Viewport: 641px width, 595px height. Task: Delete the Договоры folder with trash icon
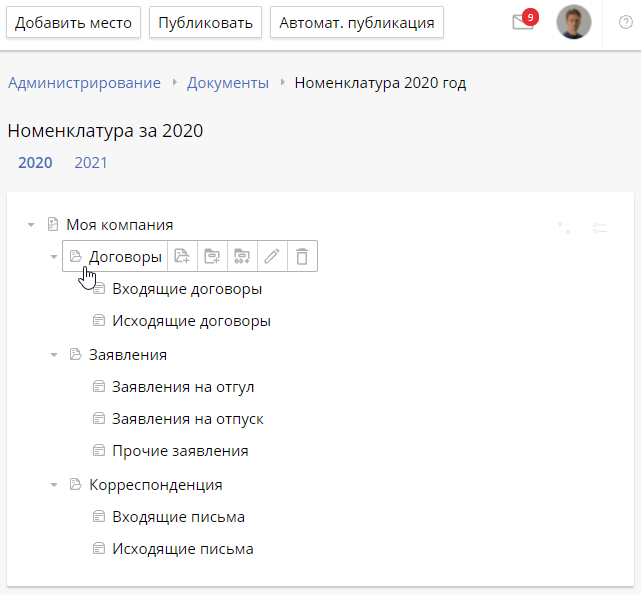coord(301,257)
